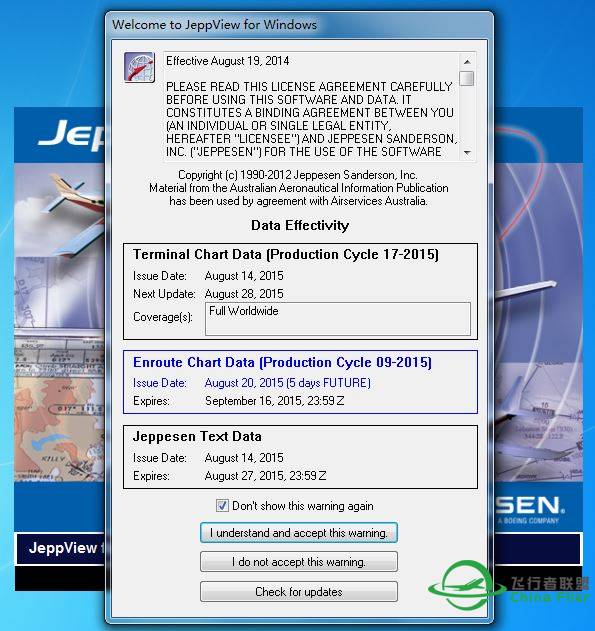Click license agreement scroll down arrow
Image resolution: width=595 pixels, height=631 pixels.
[467, 153]
